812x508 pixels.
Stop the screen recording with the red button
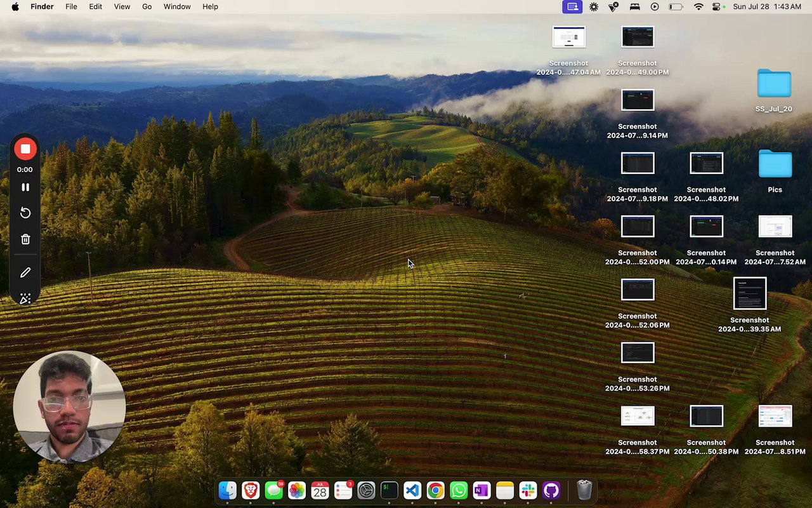tap(25, 149)
